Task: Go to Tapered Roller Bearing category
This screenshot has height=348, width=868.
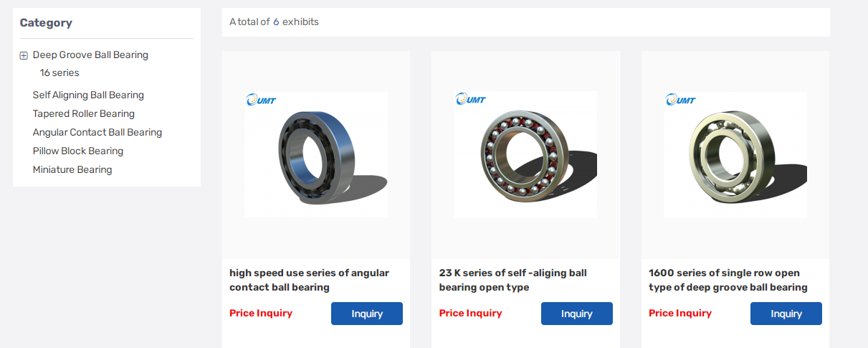Action: (84, 114)
